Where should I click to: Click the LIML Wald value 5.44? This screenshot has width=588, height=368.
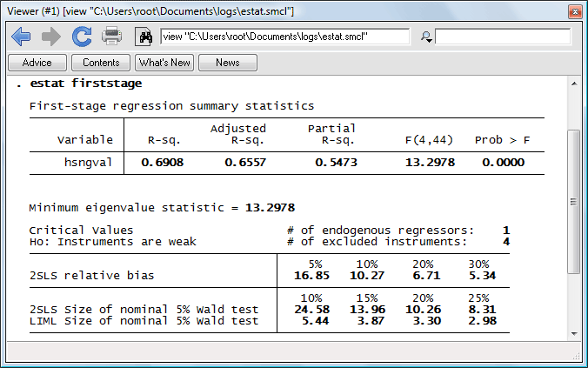click(316, 321)
